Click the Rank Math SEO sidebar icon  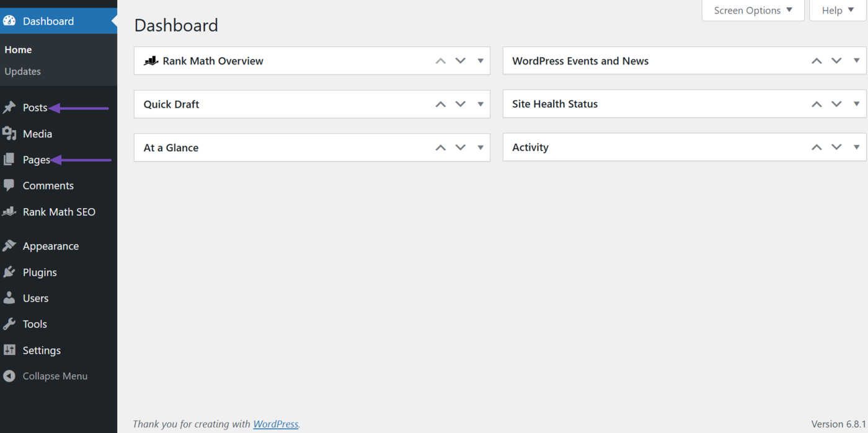pos(9,212)
